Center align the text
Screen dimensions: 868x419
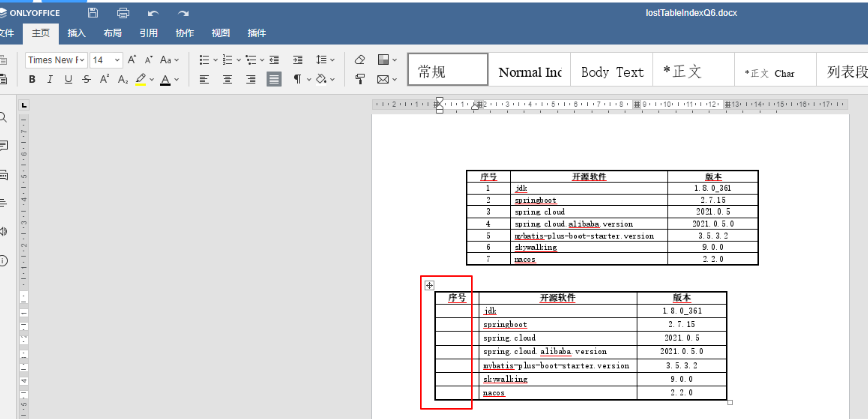227,79
